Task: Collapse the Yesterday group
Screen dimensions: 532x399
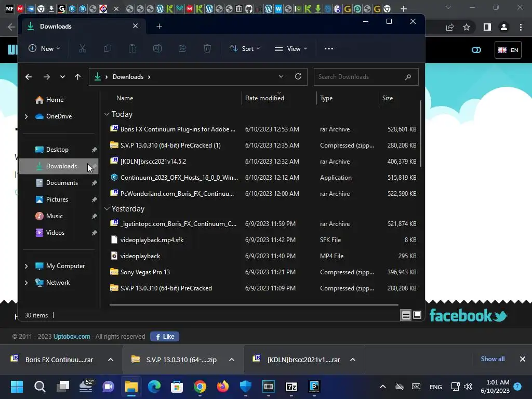Action: (x=107, y=209)
